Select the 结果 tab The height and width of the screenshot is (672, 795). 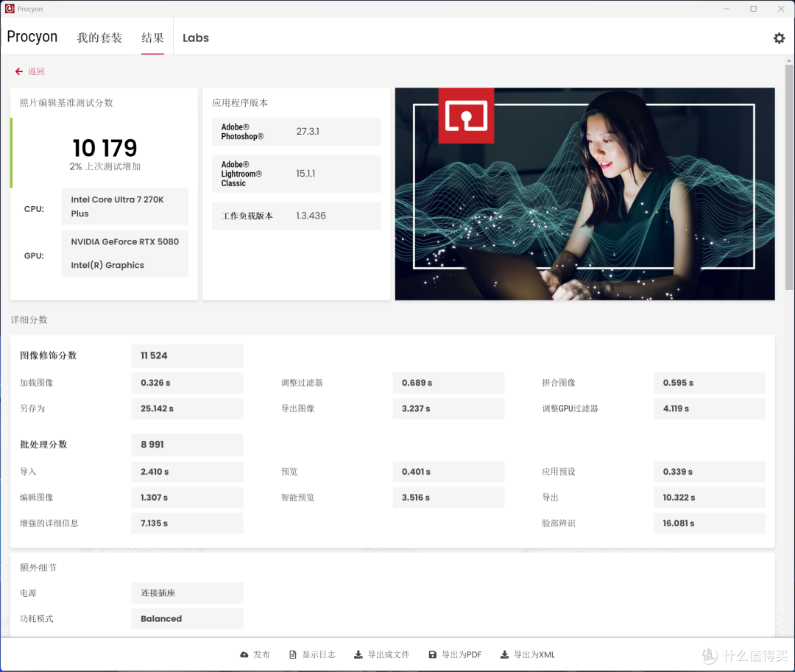[x=152, y=38]
